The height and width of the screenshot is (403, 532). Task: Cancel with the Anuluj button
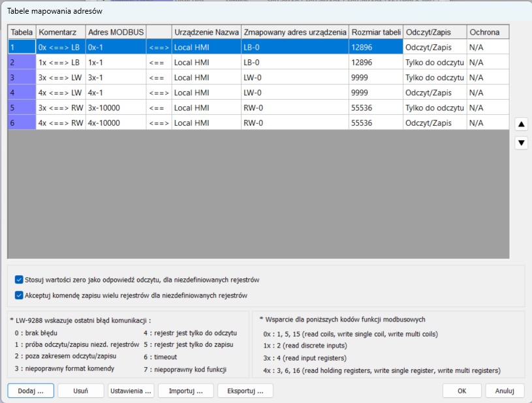[505, 391]
